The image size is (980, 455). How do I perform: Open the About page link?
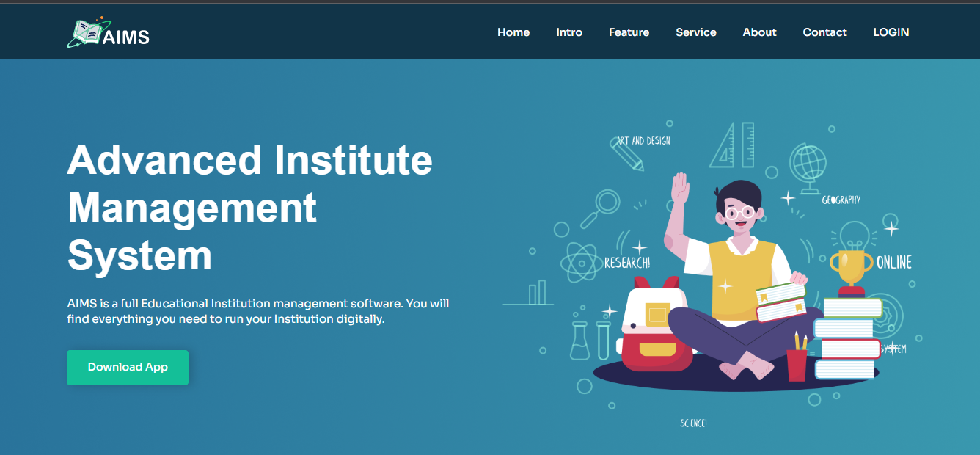tap(759, 32)
